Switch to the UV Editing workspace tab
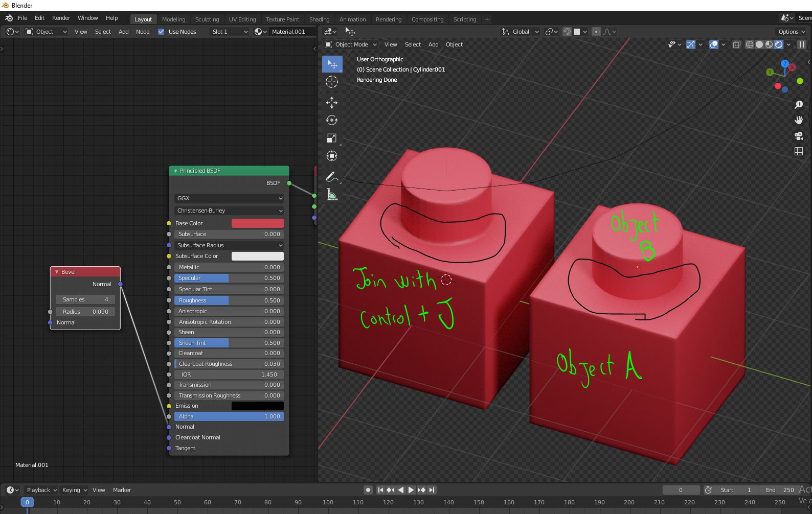Viewport: 812px width, 514px height. click(x=242, y=19)
